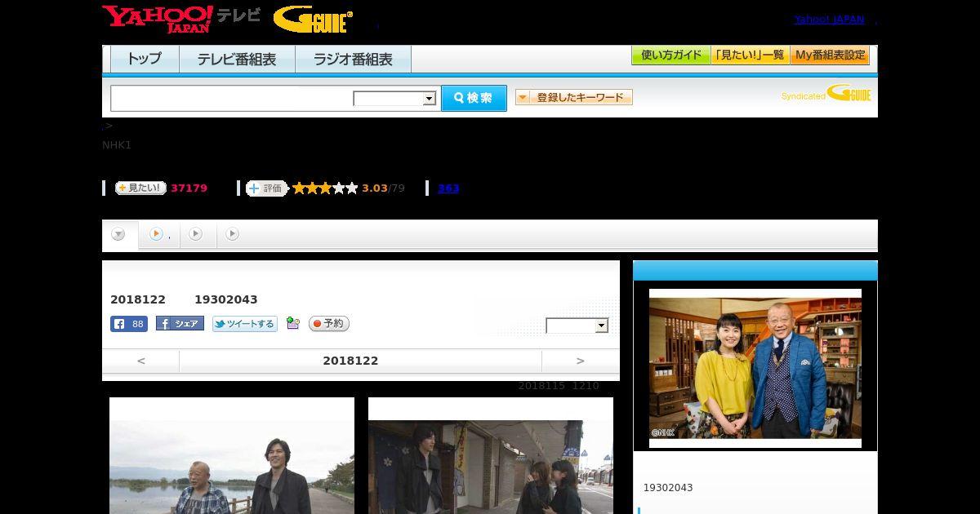980x514 pixels.
Task: Click the 見たい! plus button
Action: pyautogui.click(x=140, y=188)
